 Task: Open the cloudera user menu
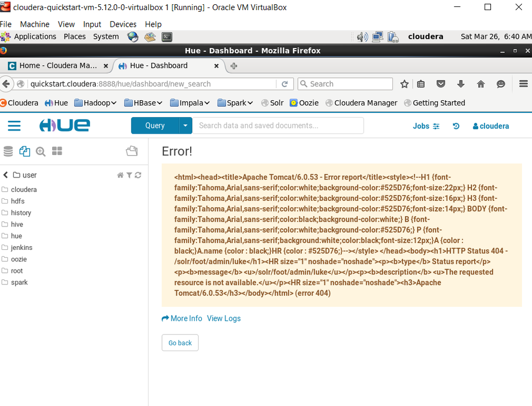click(491, 126)
